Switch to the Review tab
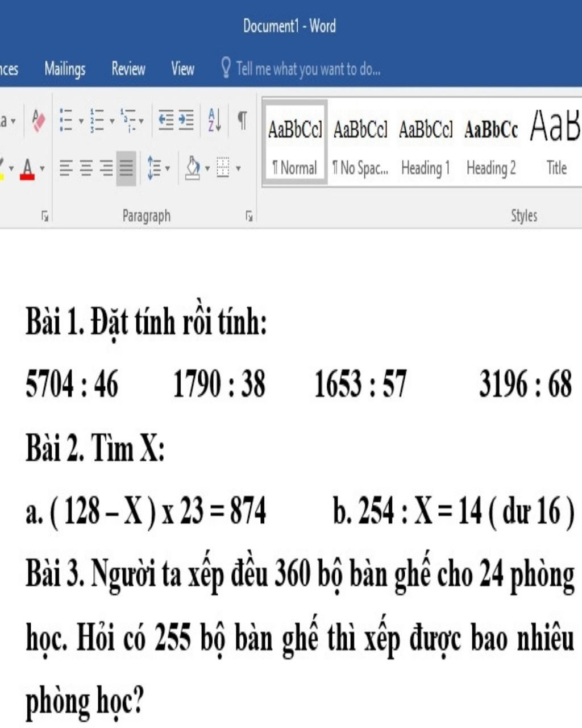The height and width of the screenshot is (728, 582). (x=128, y=69)
